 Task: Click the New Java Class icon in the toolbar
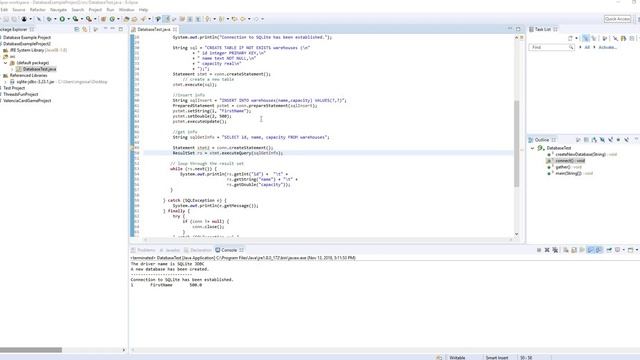tap(113, 19)
